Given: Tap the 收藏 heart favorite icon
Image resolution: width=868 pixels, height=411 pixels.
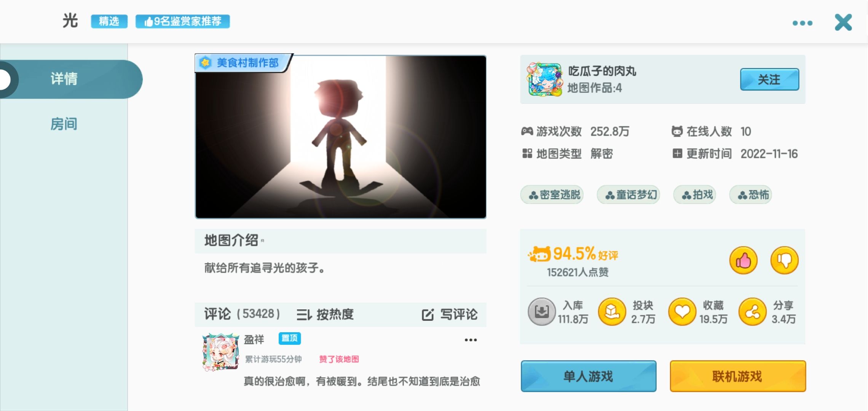Looking at the screenshot, I should click(682, 312).
